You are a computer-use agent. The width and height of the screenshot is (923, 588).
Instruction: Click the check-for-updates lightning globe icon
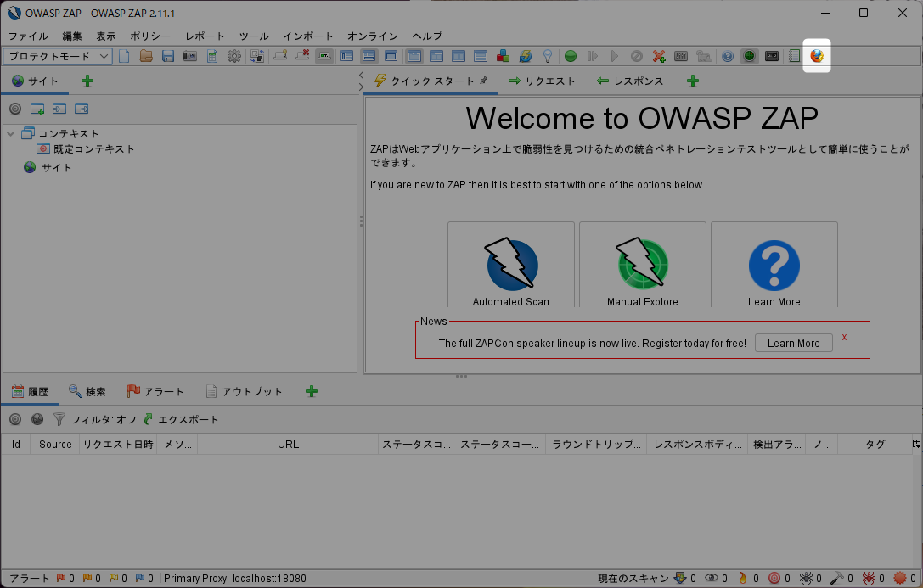[x=525, y=56]
